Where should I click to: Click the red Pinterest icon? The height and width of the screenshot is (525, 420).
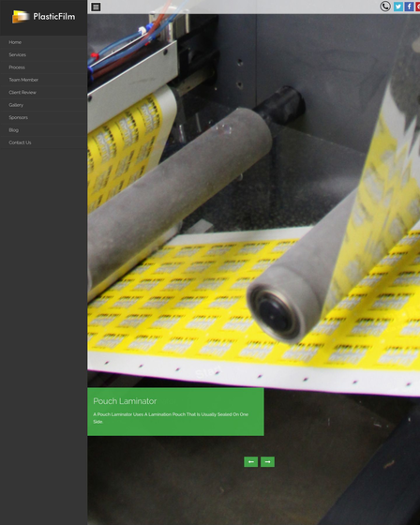(x=418, y=7)
